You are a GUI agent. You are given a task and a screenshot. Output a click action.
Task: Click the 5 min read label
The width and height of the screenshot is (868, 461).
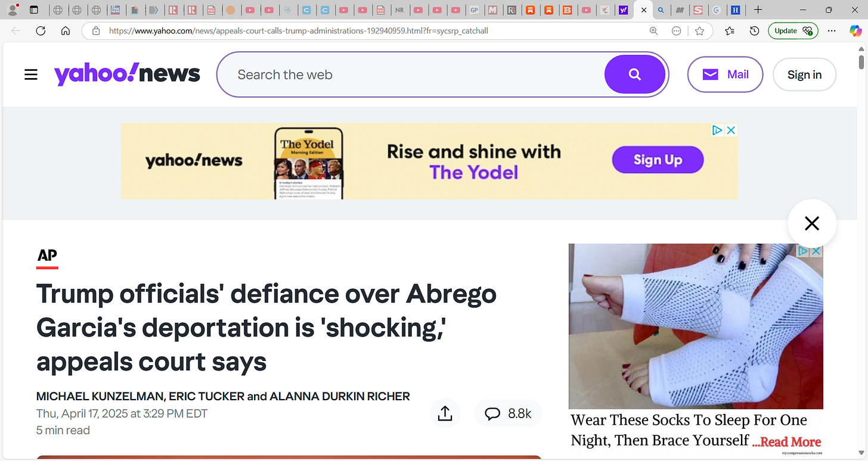pos(63,430)
